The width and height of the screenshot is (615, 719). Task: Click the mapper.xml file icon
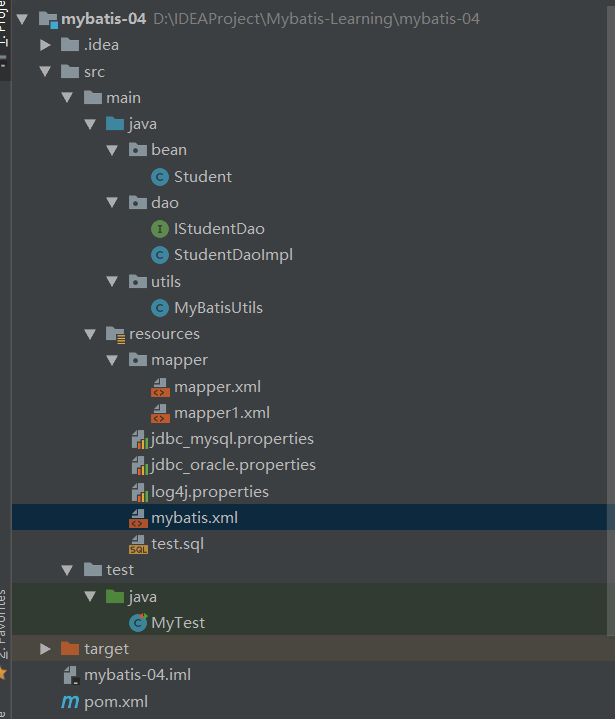(160, 387)
